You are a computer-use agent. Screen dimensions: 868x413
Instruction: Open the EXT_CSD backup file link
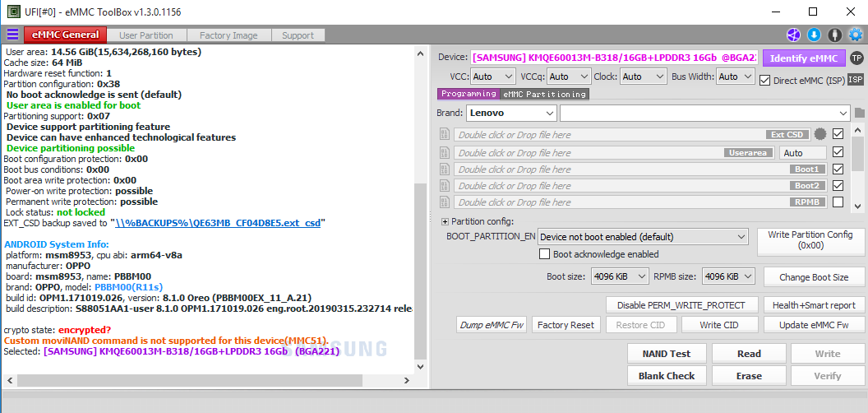219,222
